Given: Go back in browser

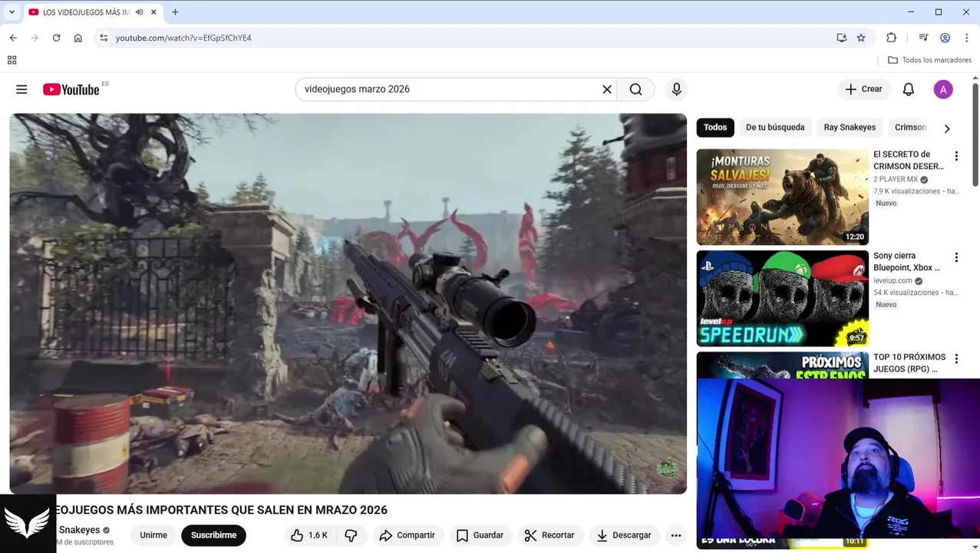Looking at the screenshot, I should tap(13, 38).
